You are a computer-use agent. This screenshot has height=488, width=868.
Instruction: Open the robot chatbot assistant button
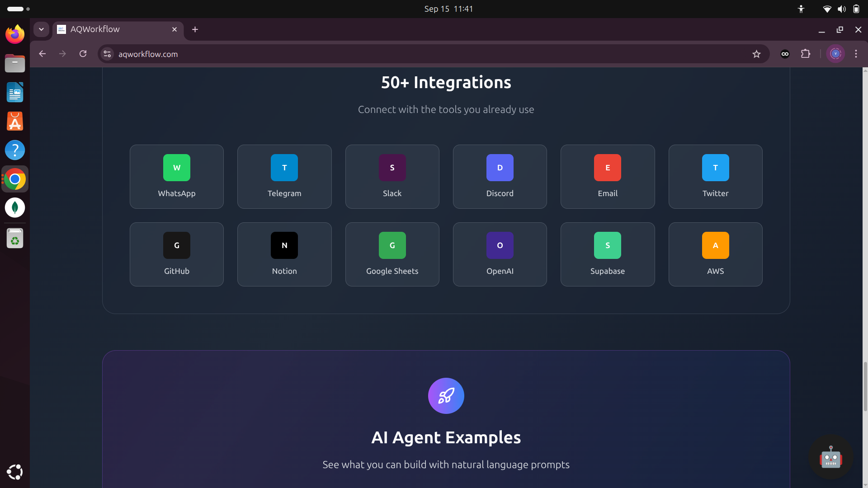831,457
